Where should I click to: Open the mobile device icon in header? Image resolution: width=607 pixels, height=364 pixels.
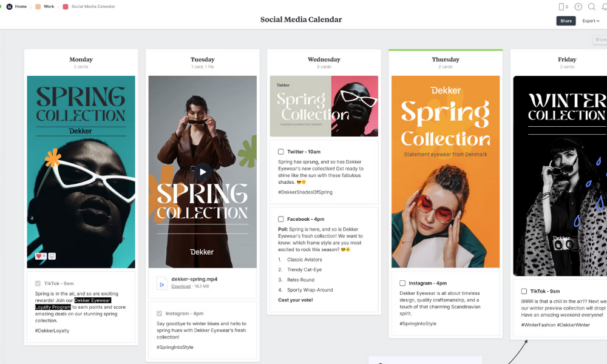point(561,7)
